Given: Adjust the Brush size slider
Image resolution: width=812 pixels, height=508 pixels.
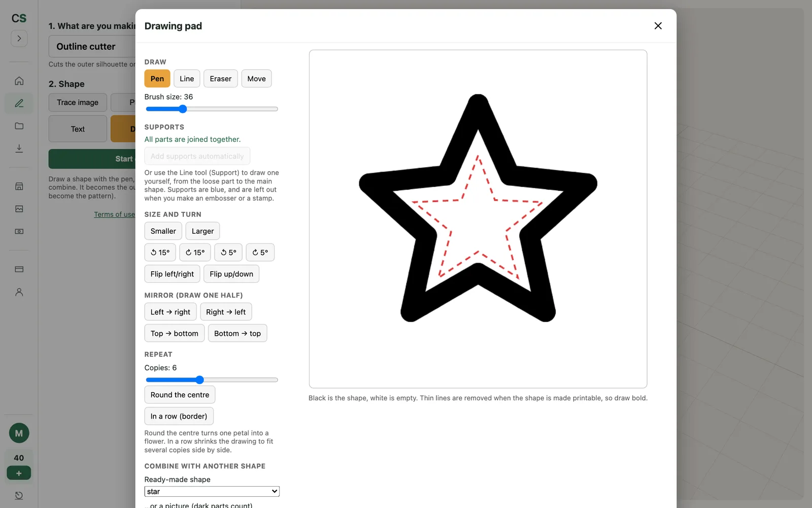Looking at the screenshot, I should click(212, 109).
